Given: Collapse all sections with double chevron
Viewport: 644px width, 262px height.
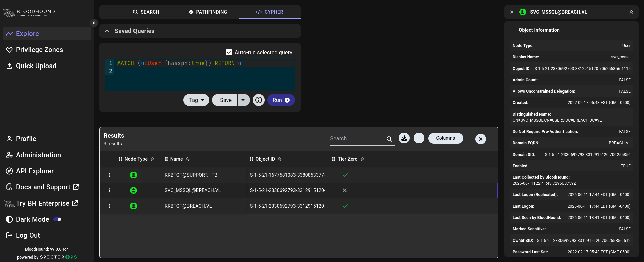Looking at the screenshot, I should tap(631, 12).
